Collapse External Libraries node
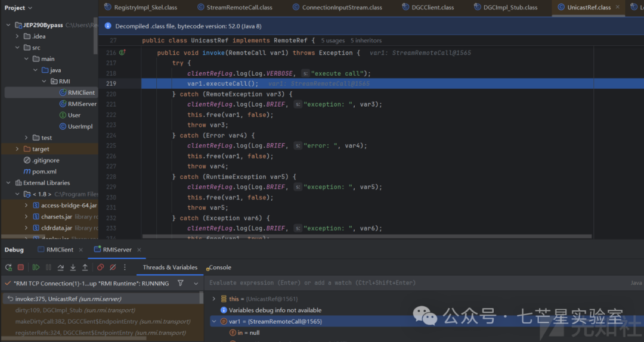The image size is (644, 342). 8,183
